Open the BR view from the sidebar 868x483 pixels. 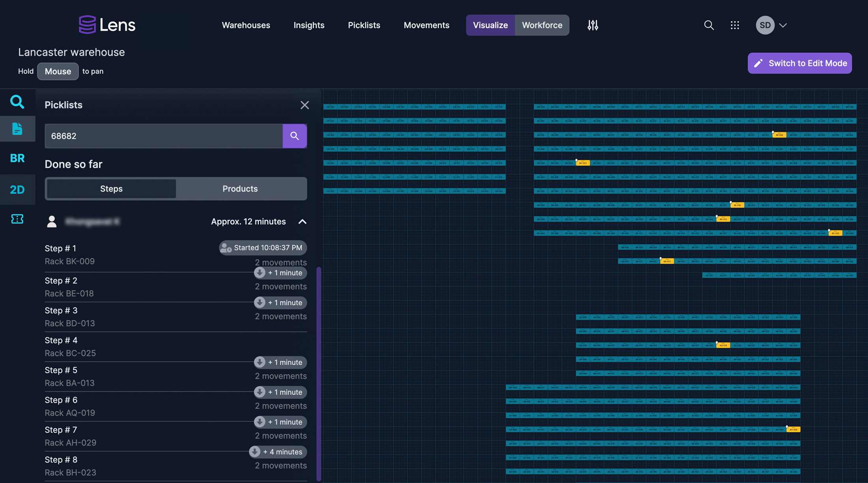point(17,158)
